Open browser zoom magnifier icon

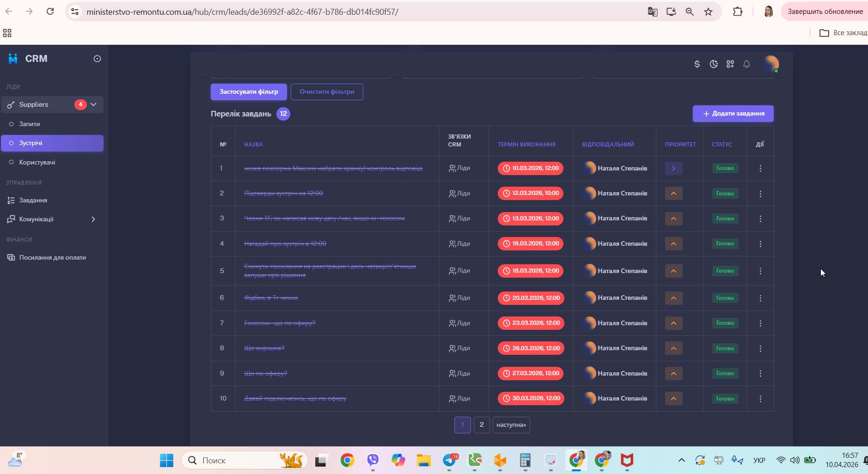690,12
